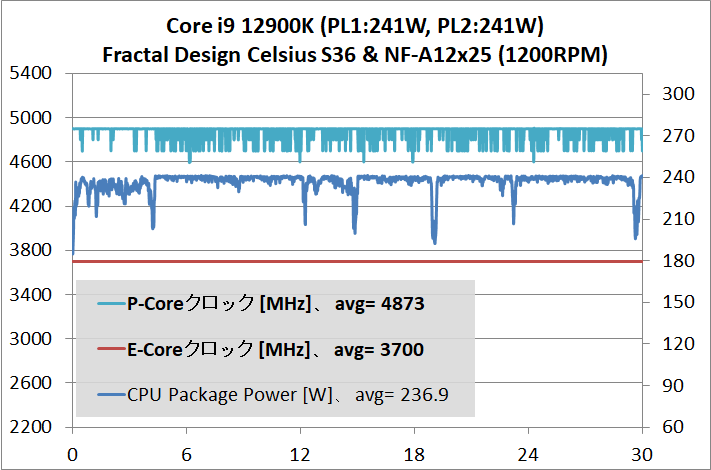Screen dimensions: 711x470
Task: Click left axis label 4600
Action: click(x=30, y=162)
